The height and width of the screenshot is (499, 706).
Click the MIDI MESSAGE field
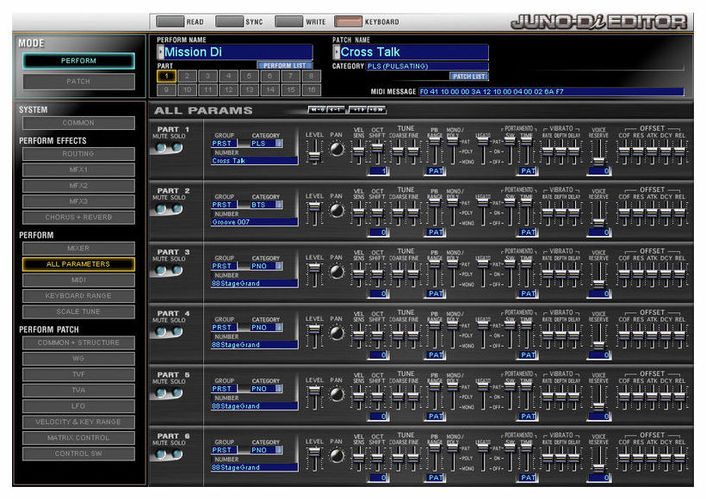[552, 91]
